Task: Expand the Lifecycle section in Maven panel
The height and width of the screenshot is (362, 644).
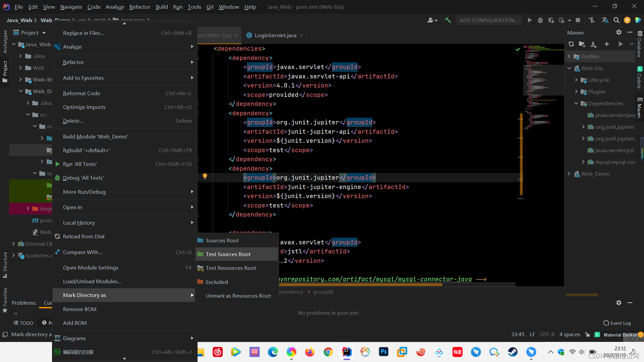Action: (x=576, y=79)
